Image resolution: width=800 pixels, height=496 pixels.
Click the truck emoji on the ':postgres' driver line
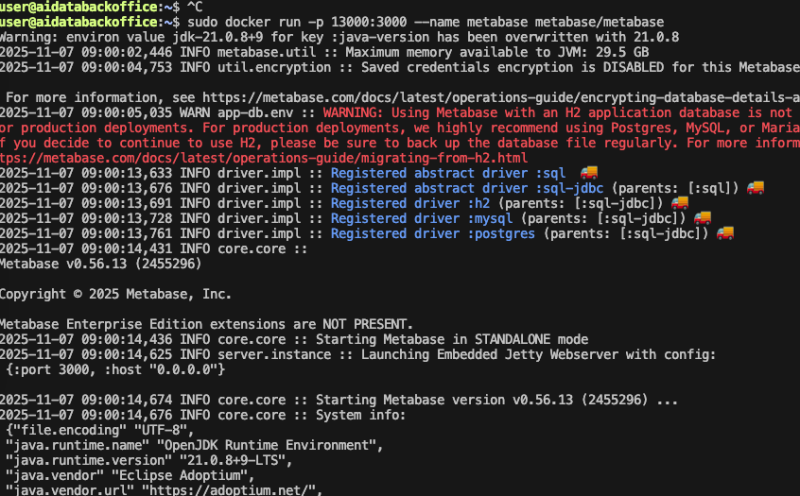(725, 233)
